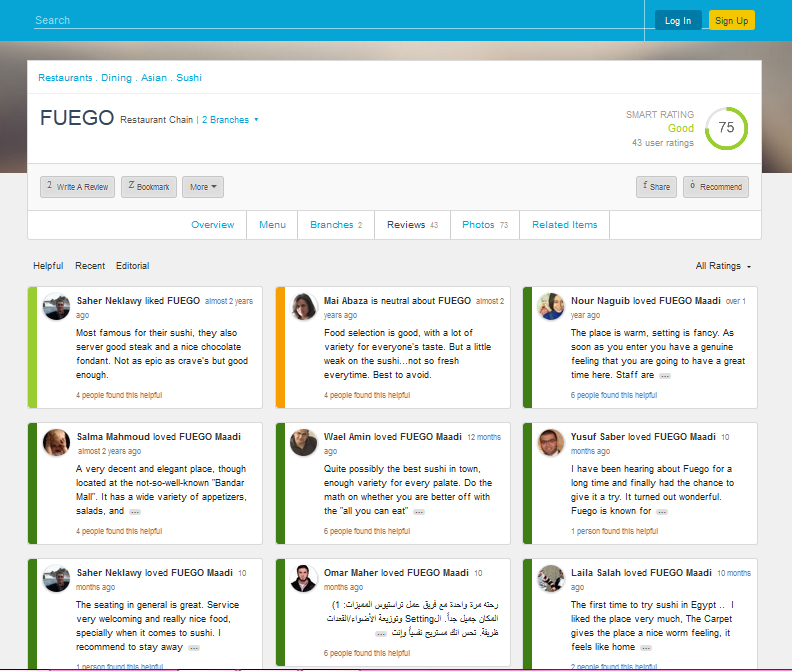The width and height of the screenshot is (792, 671).
Task: Click the 'Salma Mahmoud loved FUEGO Maadi' heading
Action: (159, 437)
